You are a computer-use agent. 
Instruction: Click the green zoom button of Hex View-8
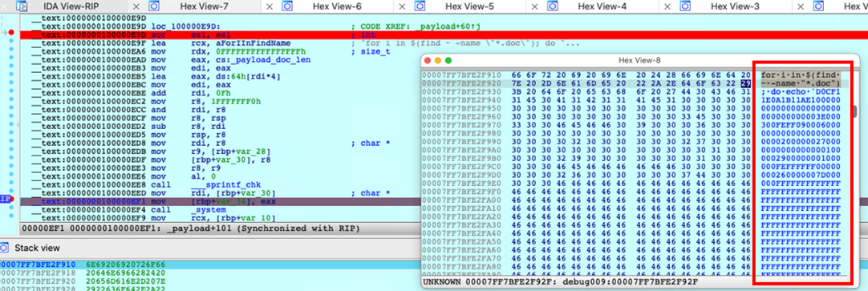click(x=448, y=60)
